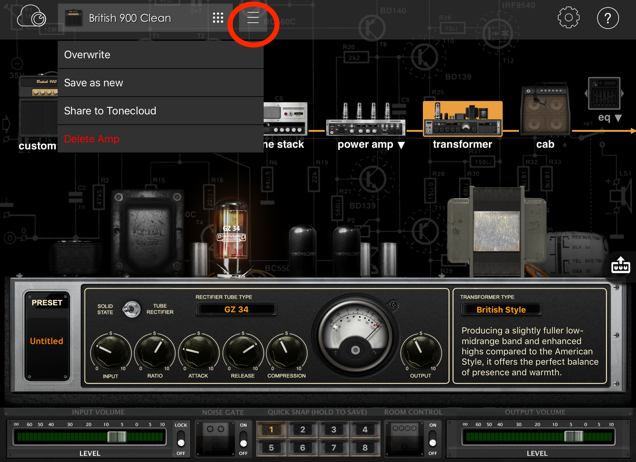Choose Share to Tonecloud
Screen dimensions: 636x462
click(x=161, y=111)
